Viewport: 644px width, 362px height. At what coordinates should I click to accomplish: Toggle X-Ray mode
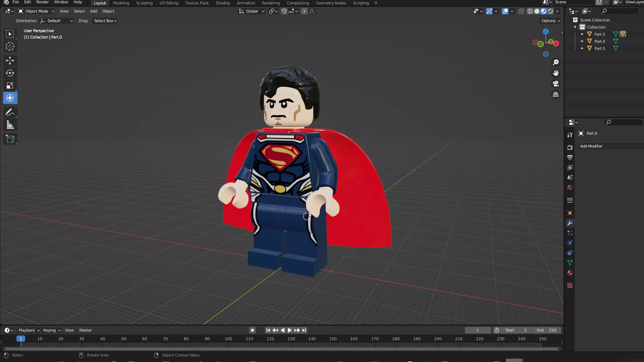tap(521, 11)
